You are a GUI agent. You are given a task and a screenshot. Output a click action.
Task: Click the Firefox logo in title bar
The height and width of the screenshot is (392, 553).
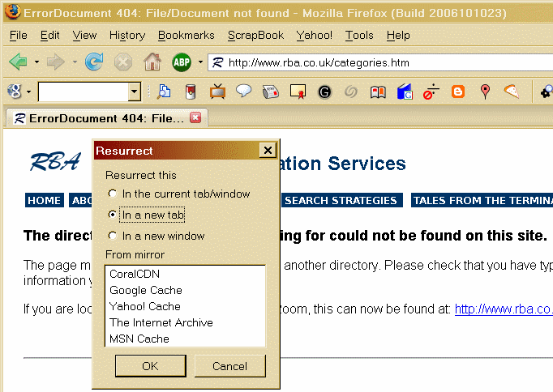13,12
